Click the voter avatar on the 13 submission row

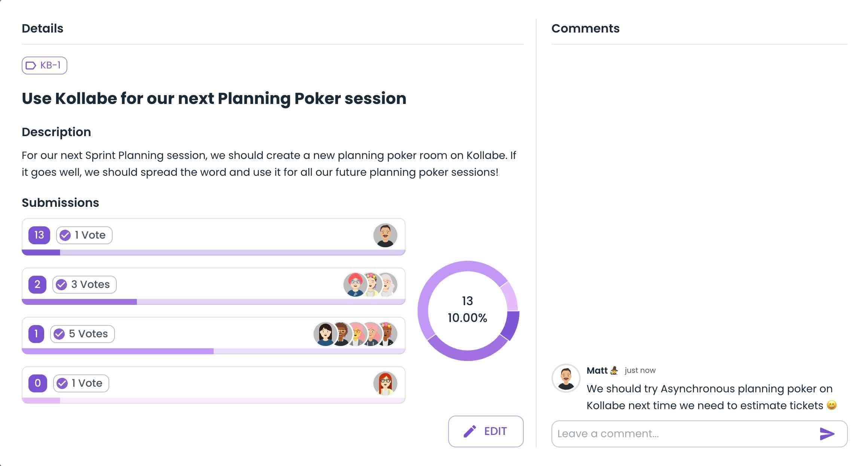pos(385,235)
